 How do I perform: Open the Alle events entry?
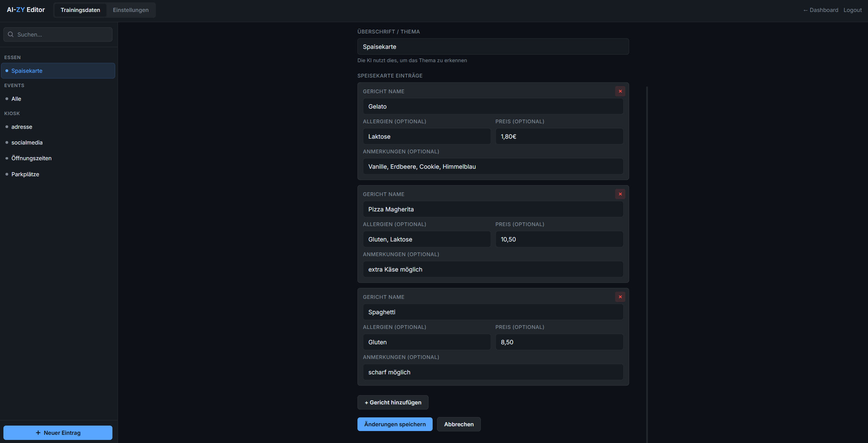(x=58, y=99)
